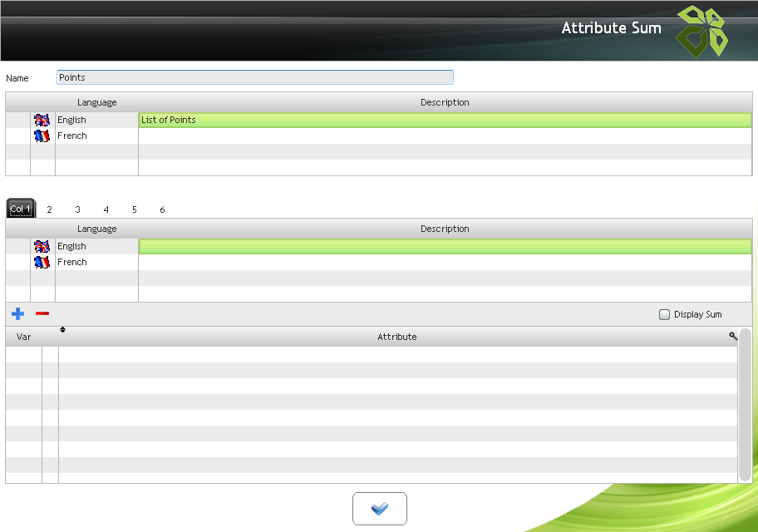Click the French flag in top table
Viewport: 758px width, 532px height.
(42, 135)
